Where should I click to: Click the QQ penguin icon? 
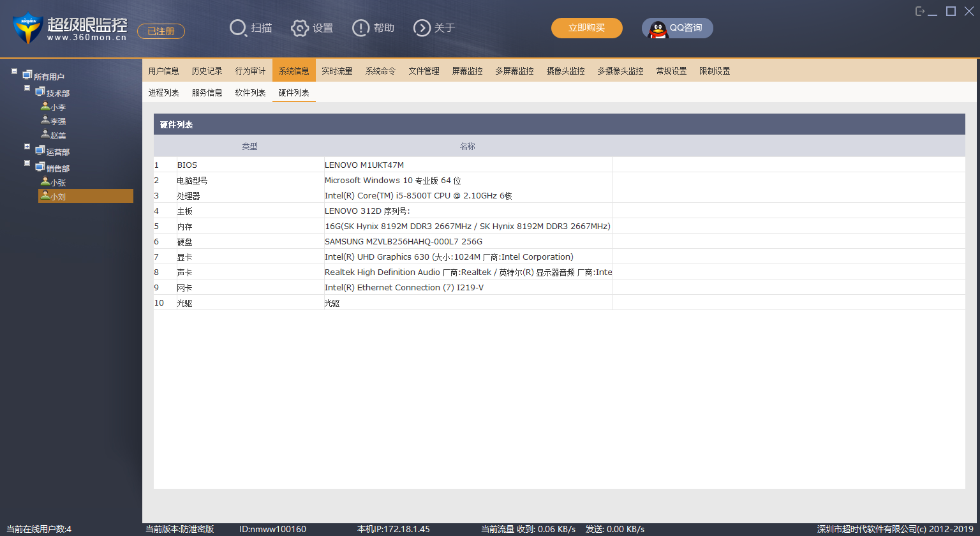(x=658, y=29)
